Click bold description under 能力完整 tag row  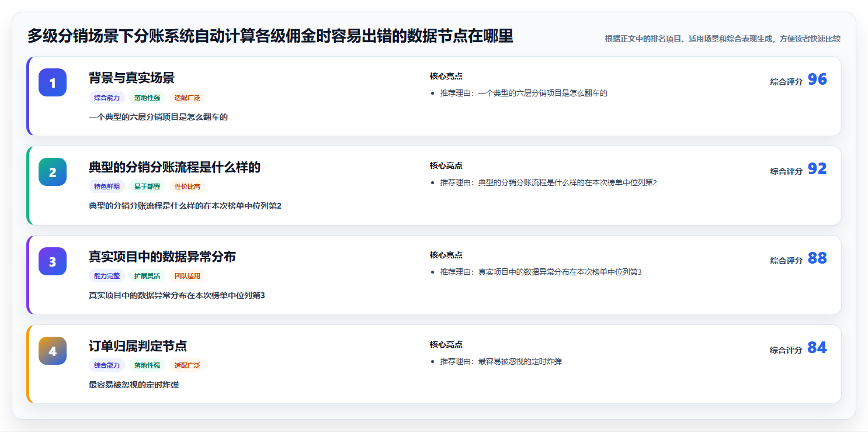(x=177, y=295)
